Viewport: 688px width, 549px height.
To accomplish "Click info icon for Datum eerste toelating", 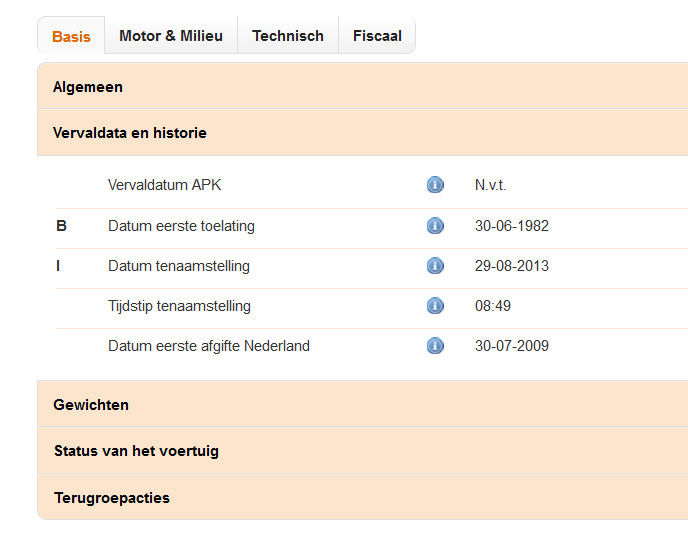I will pos(435,226).
